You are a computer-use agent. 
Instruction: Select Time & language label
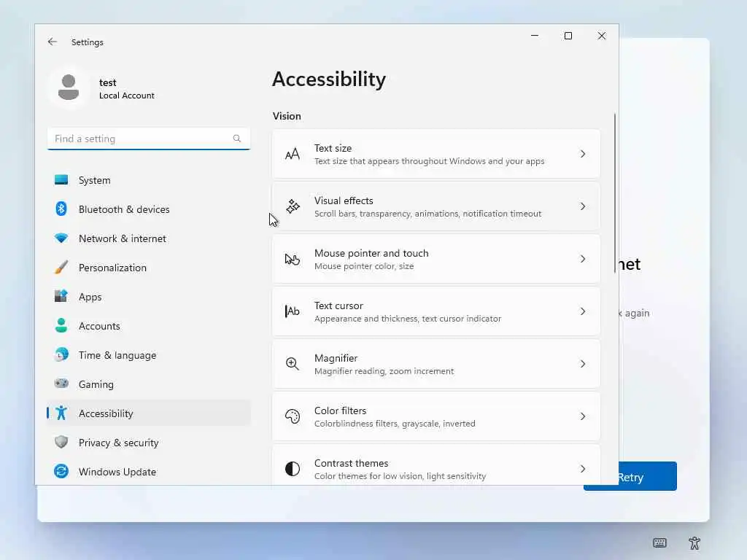tap(117, 355)
